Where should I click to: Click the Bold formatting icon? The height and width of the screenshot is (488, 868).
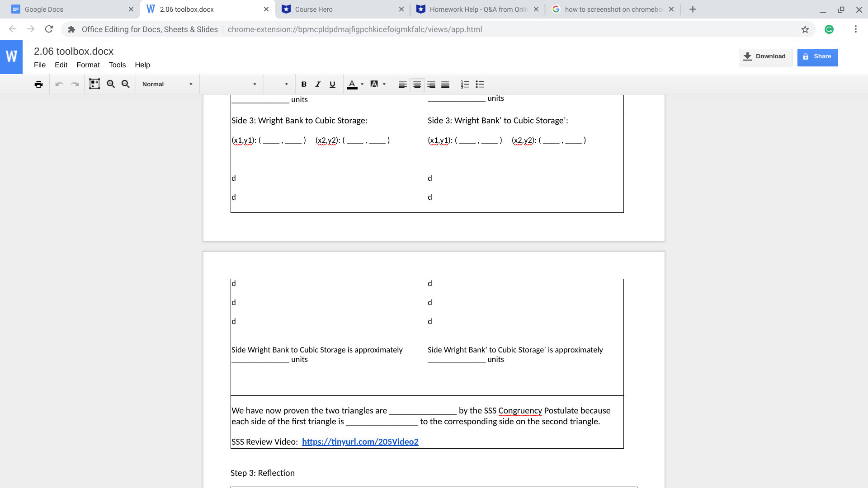(304, 84)
